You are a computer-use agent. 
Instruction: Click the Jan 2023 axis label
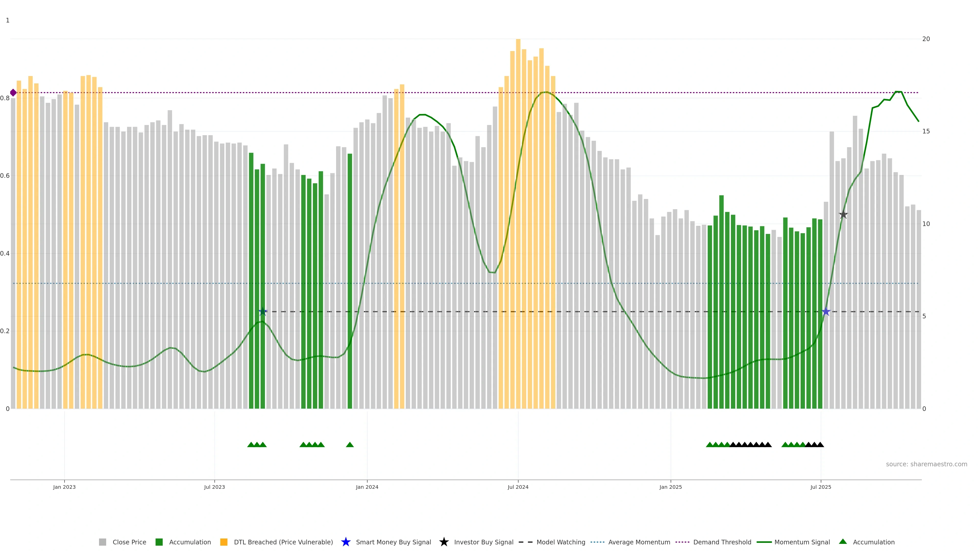pos(64,487)
